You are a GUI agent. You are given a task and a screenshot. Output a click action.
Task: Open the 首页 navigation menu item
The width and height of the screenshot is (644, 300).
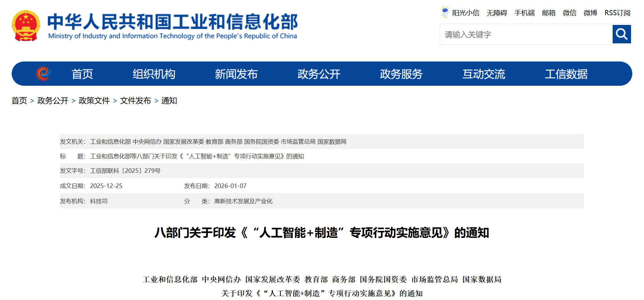pos(82,74)
